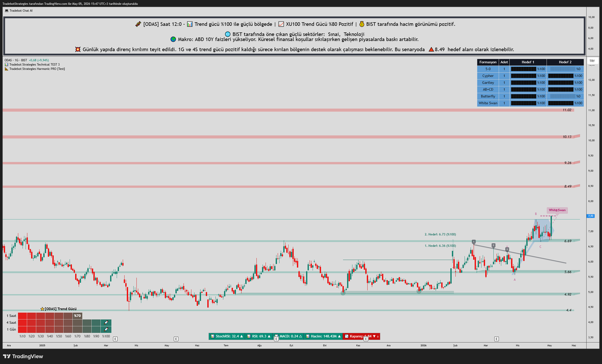Click the 4.4 support level label
This screenshot has height=364, width=602.
click(x=569, y=310)
